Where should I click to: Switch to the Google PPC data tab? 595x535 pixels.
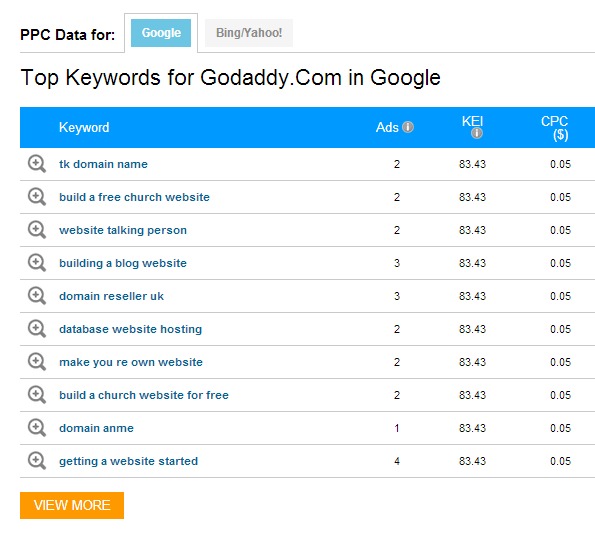tap(161, 33)
